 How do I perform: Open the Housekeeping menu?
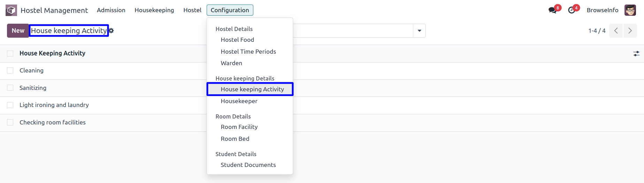coord(154,10)
